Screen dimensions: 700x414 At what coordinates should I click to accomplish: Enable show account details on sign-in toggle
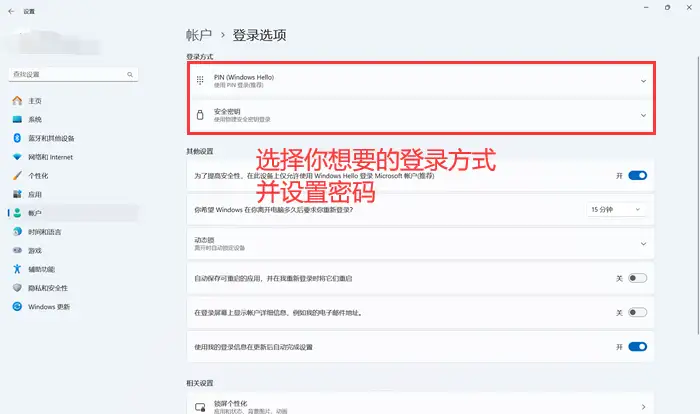(x=638, y=312)
